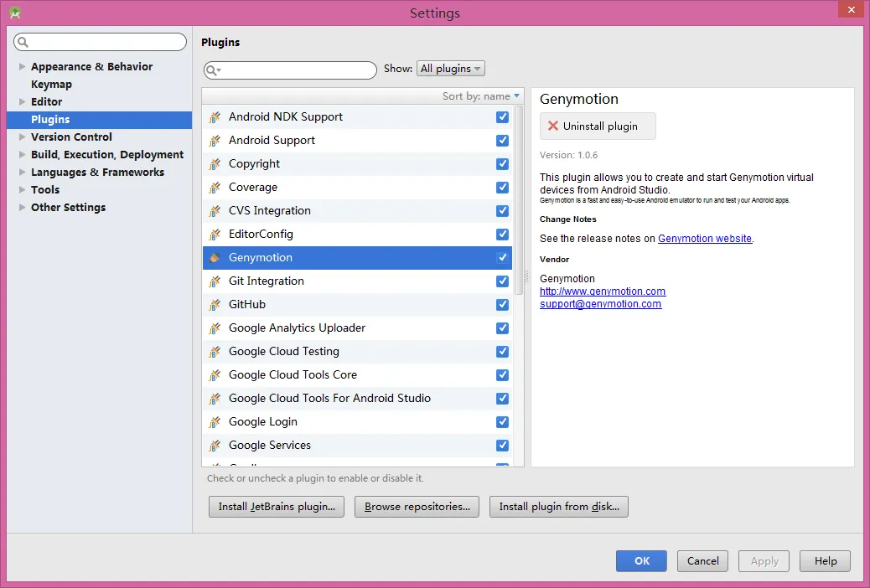Click the Copyright plugin icon
The image size is (870, 588).
(215, 164)
